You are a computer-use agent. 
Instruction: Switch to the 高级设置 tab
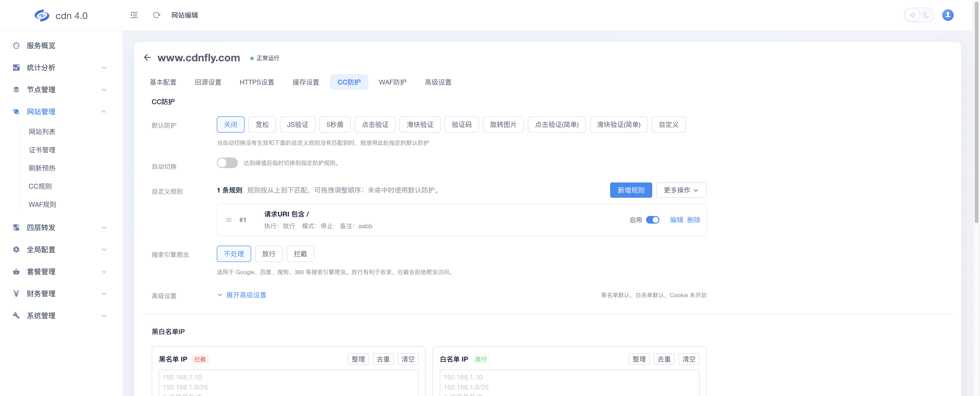pyautogui.click(x=438, y=82)
